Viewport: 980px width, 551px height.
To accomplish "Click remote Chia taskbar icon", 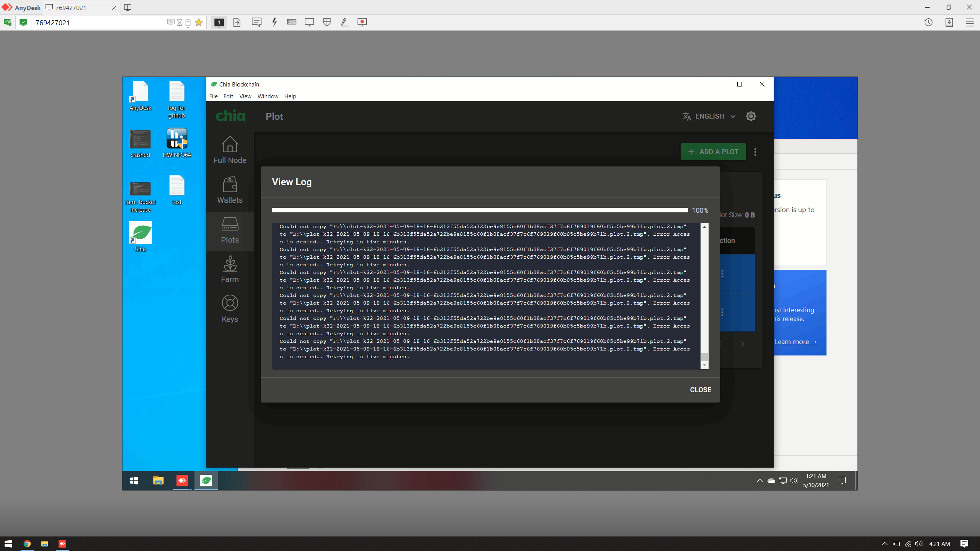I will [x=206, y=481].
